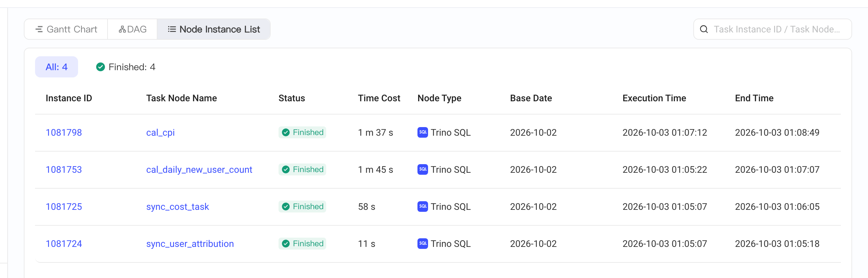Open instance ID 1081725
868x278 pixels.
[64, 207]
